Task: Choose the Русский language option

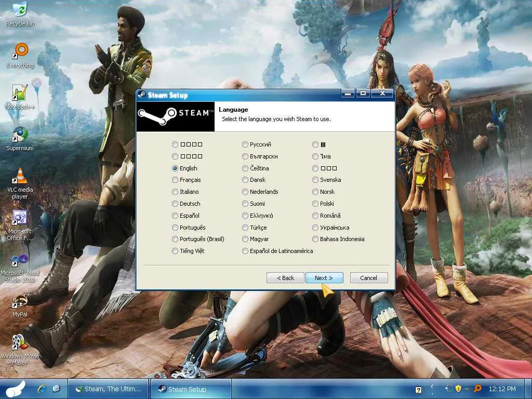Action: (x=257, y=144)
